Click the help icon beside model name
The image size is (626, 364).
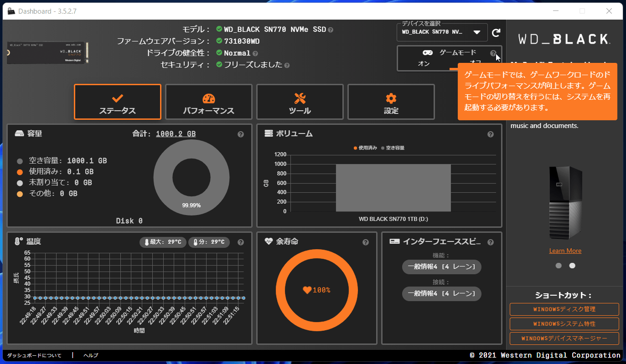pos(331,30)
